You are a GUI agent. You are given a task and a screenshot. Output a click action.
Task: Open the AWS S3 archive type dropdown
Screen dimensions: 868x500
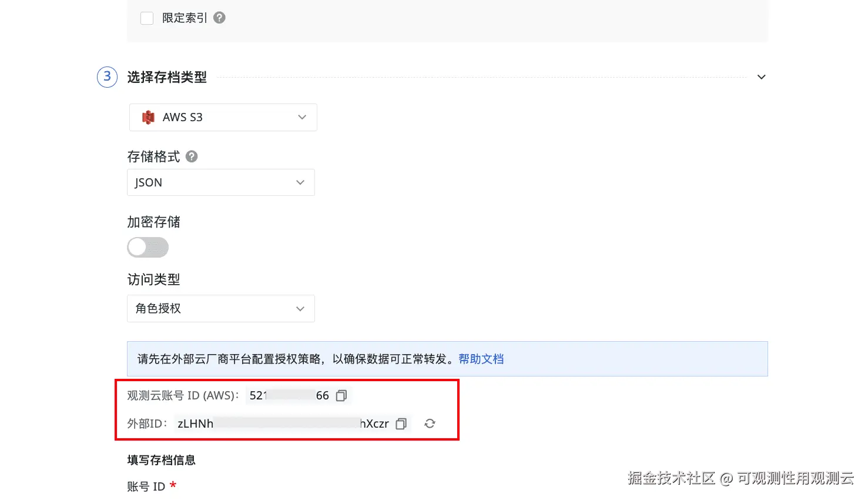point(223,117)
